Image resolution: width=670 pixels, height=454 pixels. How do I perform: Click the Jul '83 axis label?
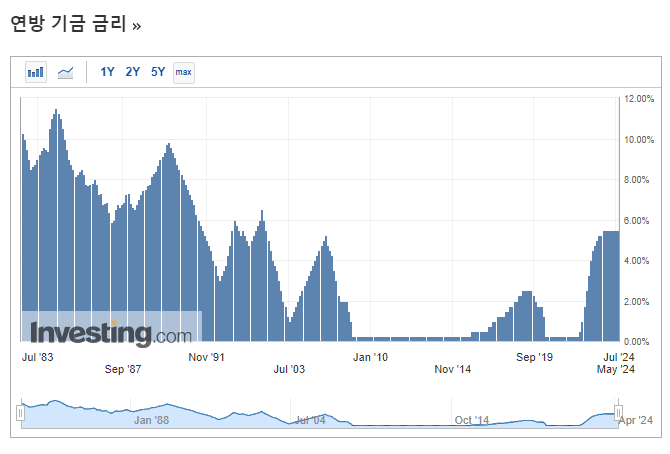38,357
